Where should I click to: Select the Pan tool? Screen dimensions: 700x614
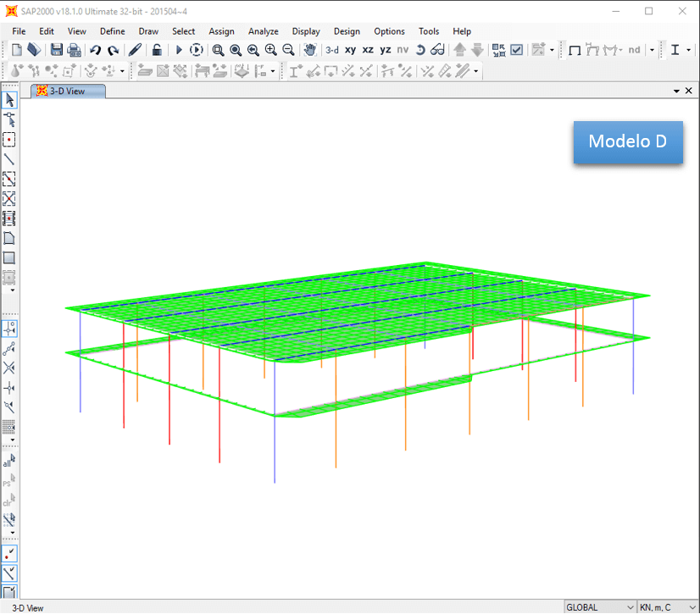point(310,49)
